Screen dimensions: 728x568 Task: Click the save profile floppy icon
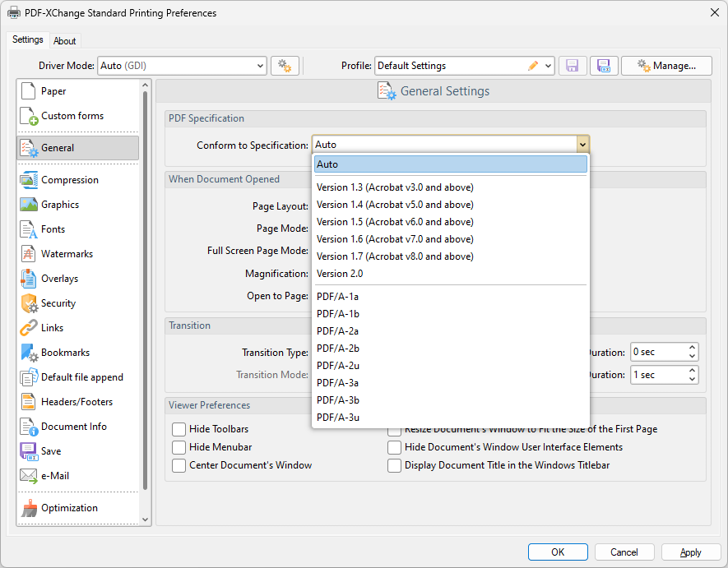point(573,66)
